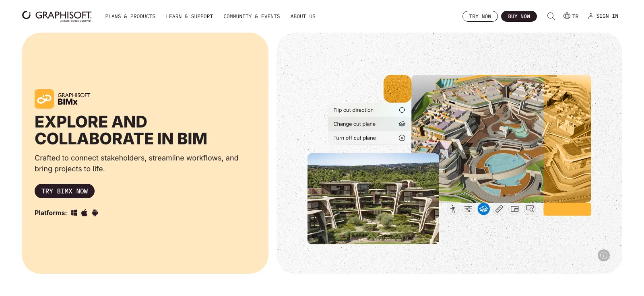Choose Change cut plane option
Viewport: 644px width, 296px height.
point(369,124)
